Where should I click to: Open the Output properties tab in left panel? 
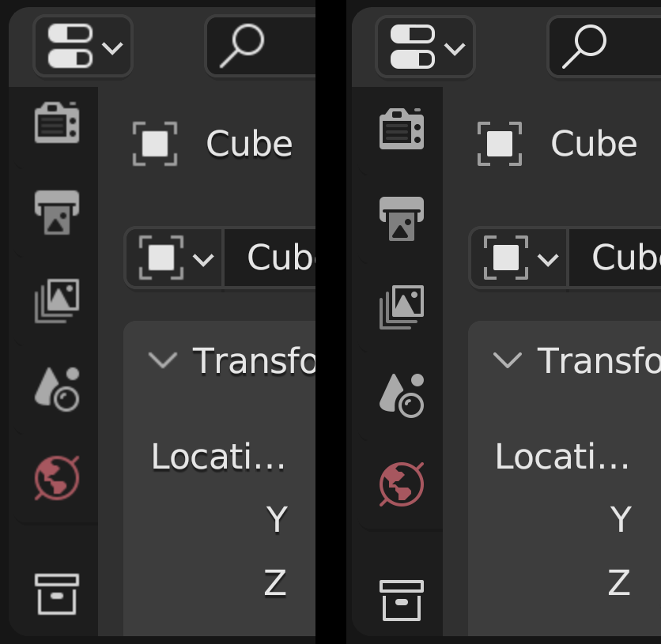coord(57,212)
